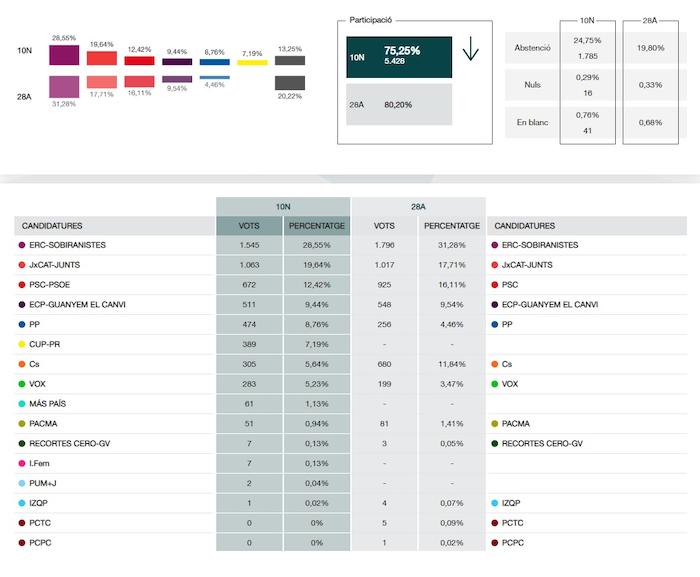Viewport: 700px width, 577px height.
Task: Click the 925 votes cell in PSC row
Action: pyautogui.click(x=384, y=285)
